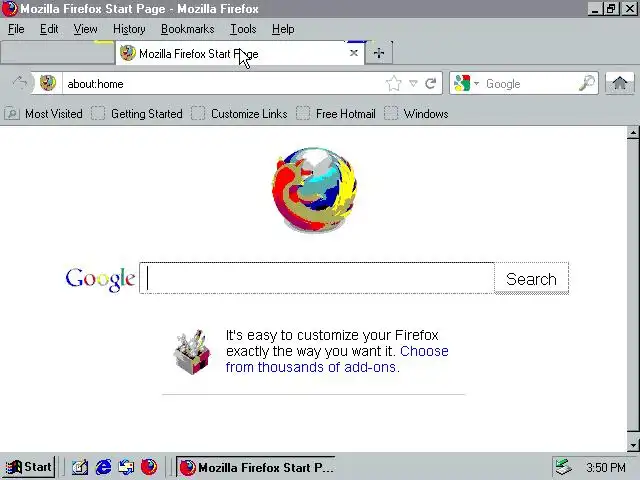Open the Bookmarks menu
The image size is (640, 480).
187,29
